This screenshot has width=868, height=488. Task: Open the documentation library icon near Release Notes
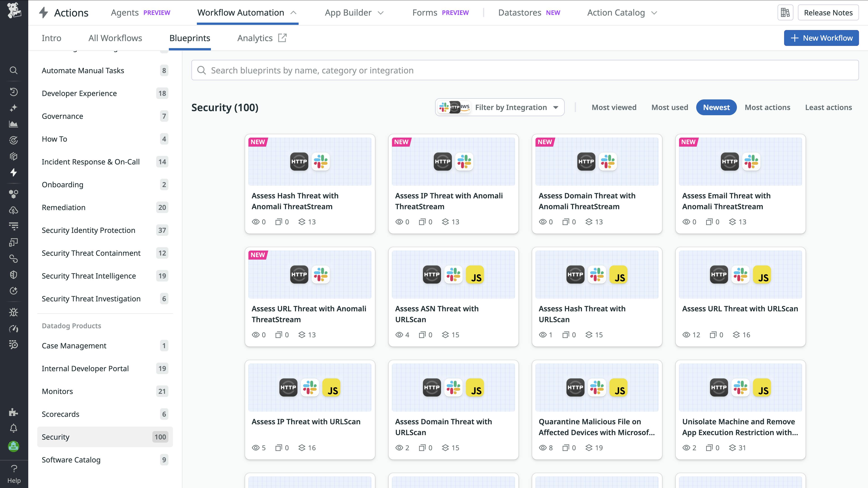click(785, 12)
